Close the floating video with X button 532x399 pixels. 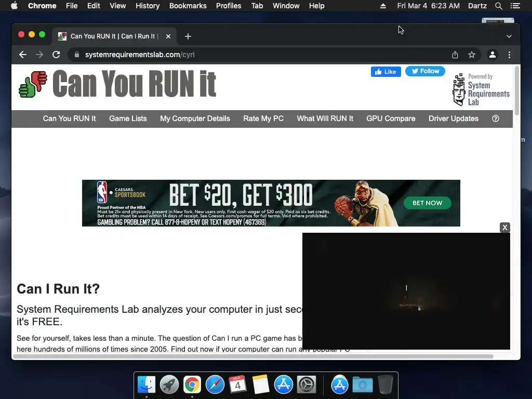tap(505, 228)
